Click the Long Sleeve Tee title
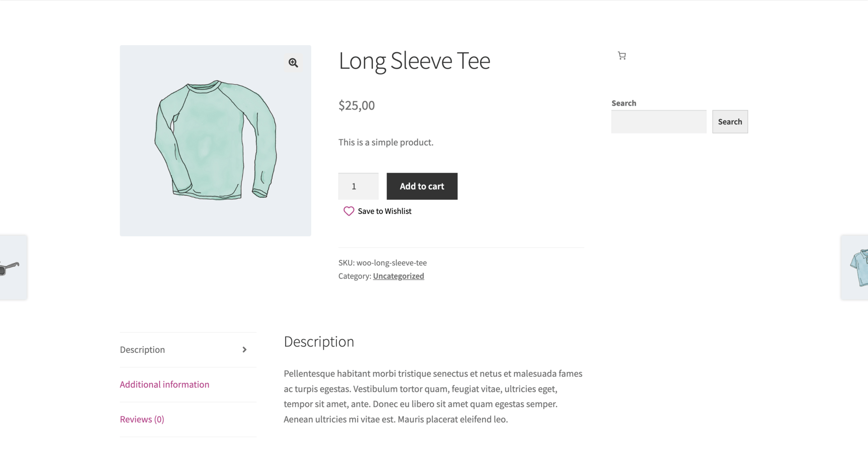 click(414, 61)
